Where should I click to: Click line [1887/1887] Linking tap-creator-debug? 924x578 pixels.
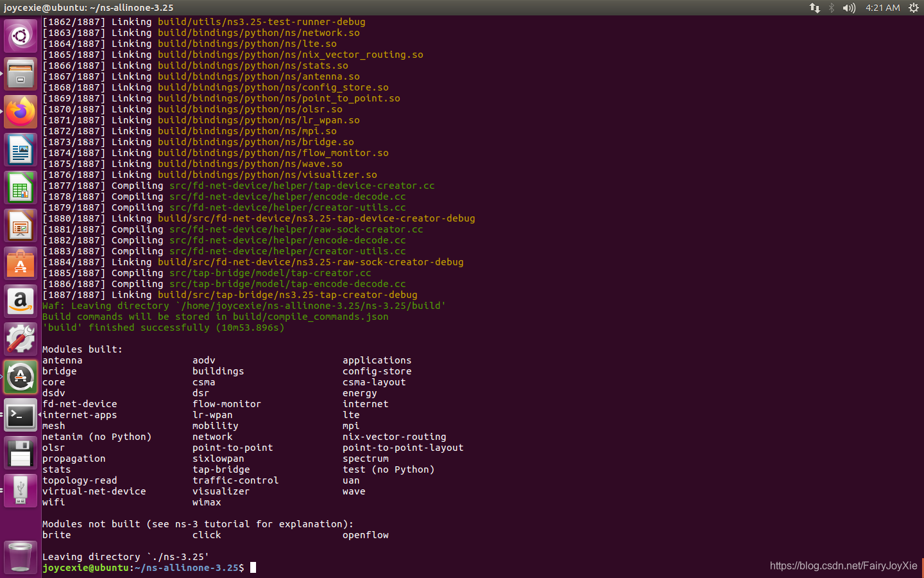tap(230, 295)
